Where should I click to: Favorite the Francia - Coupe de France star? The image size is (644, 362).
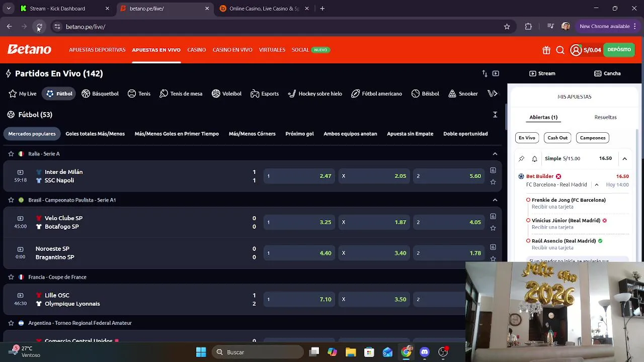11,277
